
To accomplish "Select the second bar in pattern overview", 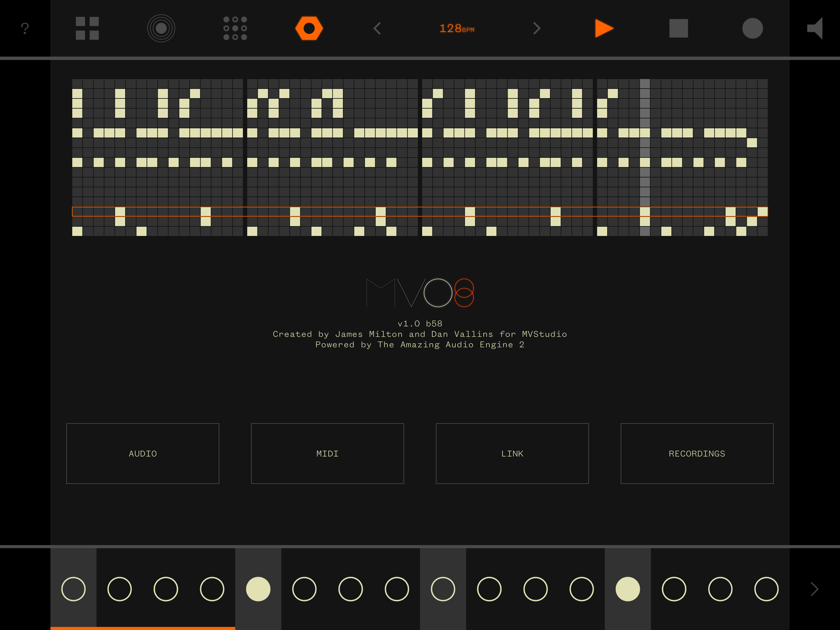I will pyautogui.click(x=332, y=157).
